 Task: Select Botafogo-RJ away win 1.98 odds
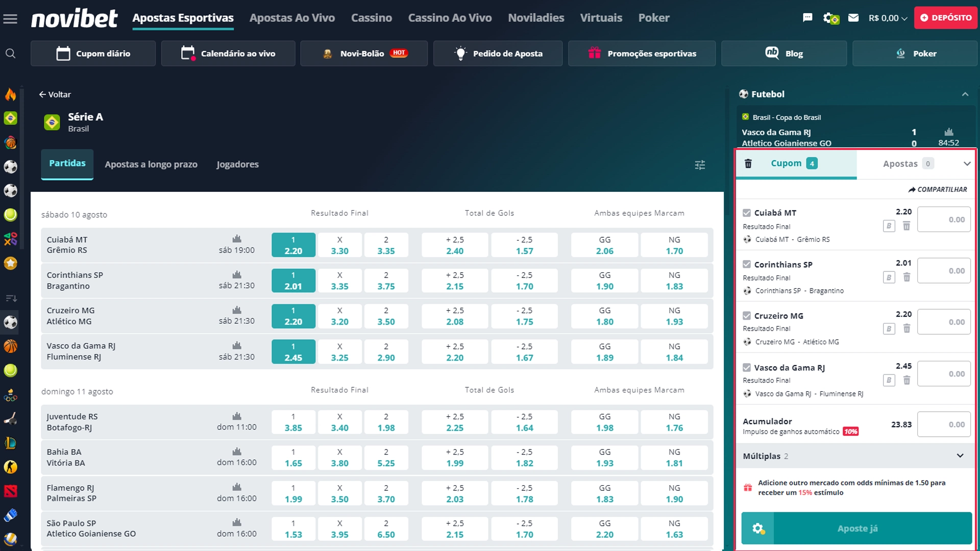(x=386, y=422)
